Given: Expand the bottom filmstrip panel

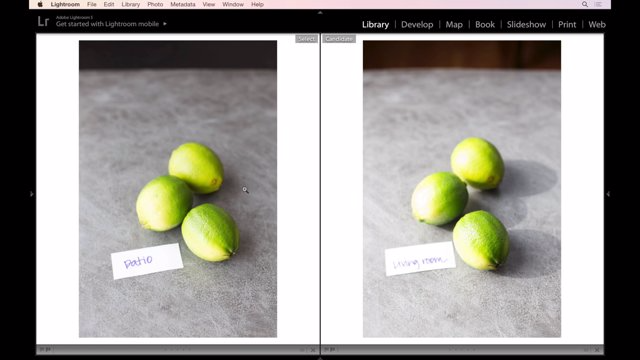Looking at the screenshot, I should pyautogui.click(x=320, y=358).
